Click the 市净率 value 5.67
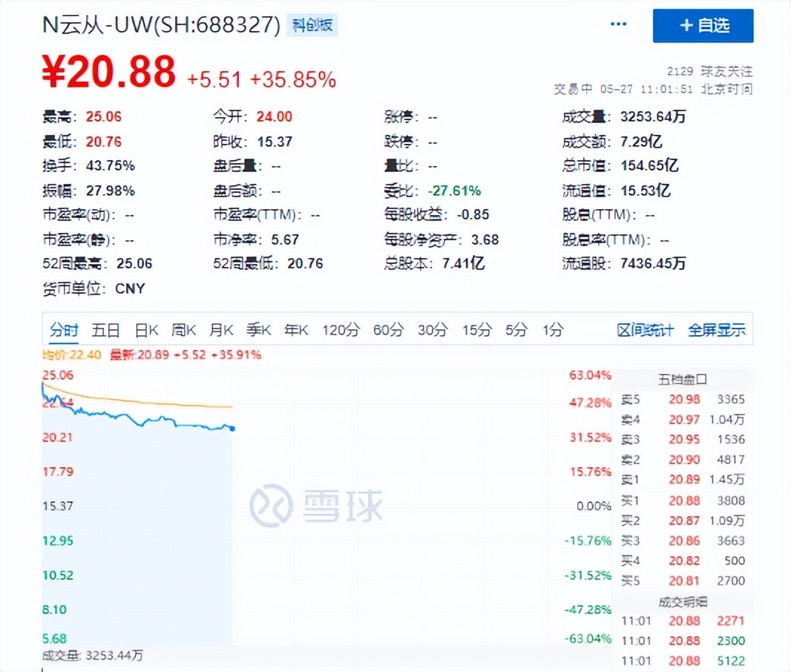 [x=285, y=240]
